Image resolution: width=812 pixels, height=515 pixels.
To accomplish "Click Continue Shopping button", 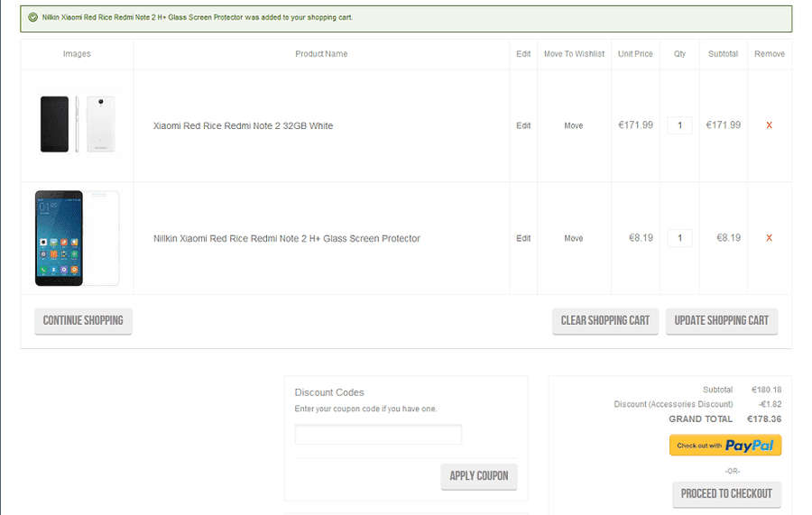I will tap(83, 321).
